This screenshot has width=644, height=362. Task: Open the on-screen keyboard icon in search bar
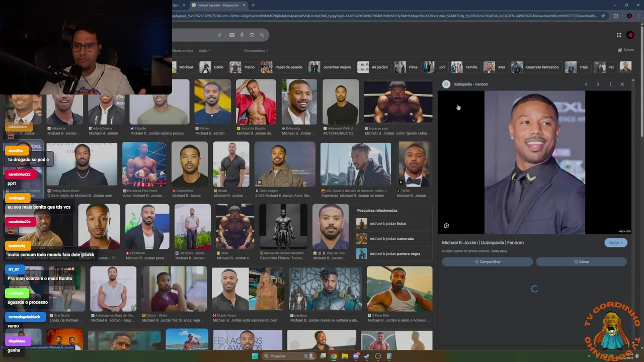(232, 35)
